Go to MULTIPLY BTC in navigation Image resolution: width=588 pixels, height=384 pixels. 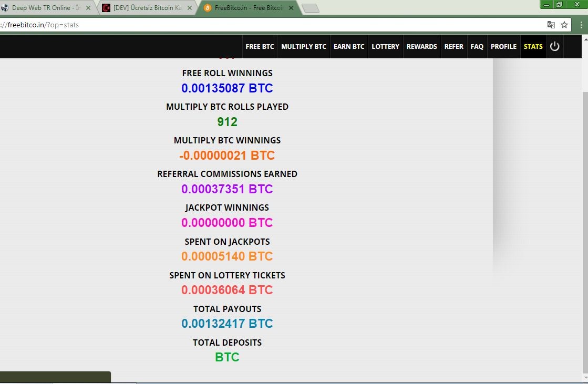click(x=304, y=47)
